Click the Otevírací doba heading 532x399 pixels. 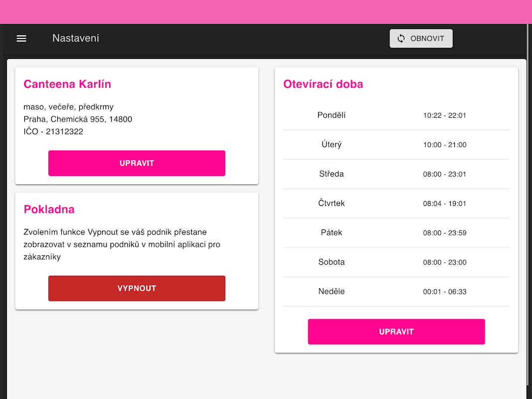(323, 84)
